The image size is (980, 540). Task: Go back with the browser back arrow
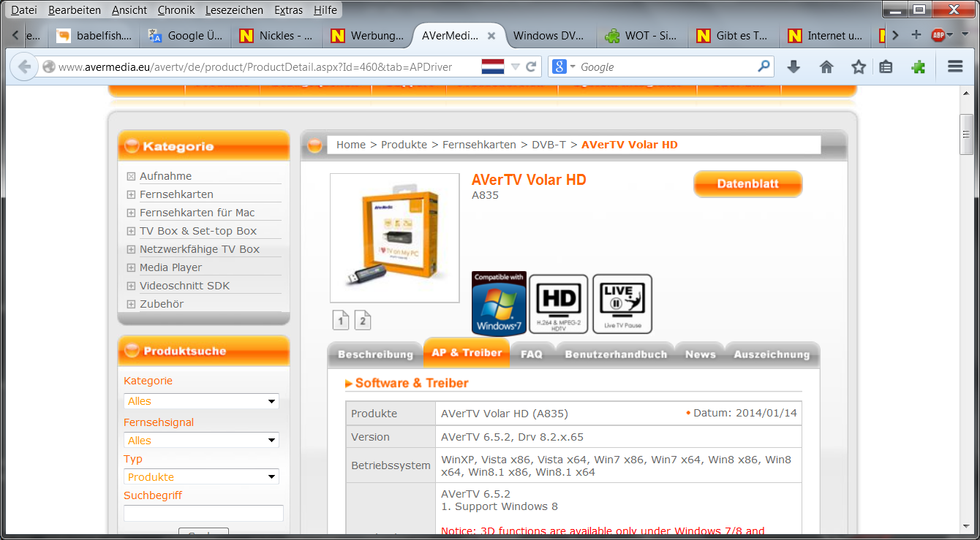24,66
